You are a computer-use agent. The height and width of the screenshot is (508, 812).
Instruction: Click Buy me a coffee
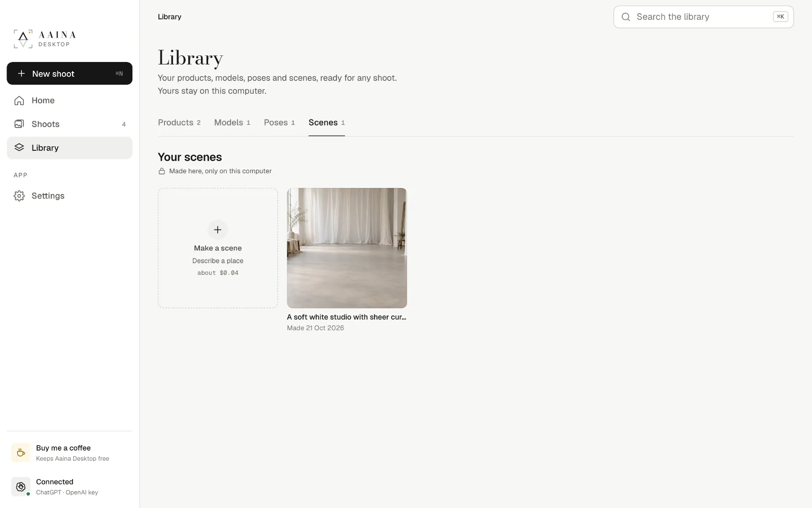pyautogui.click(x=70, y=453)
